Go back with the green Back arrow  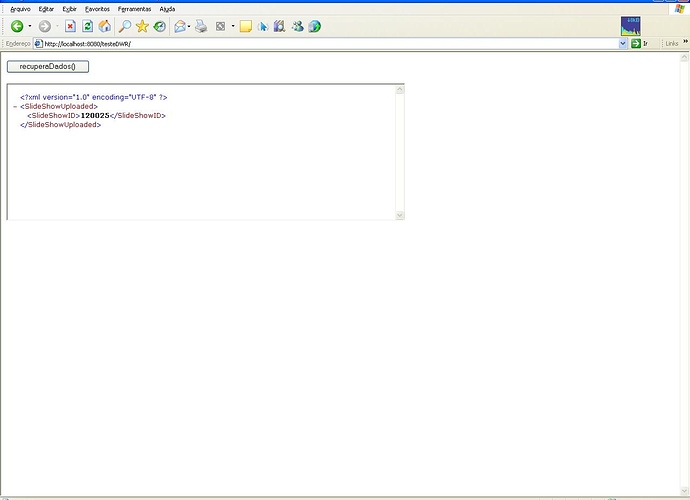[17, 26]
